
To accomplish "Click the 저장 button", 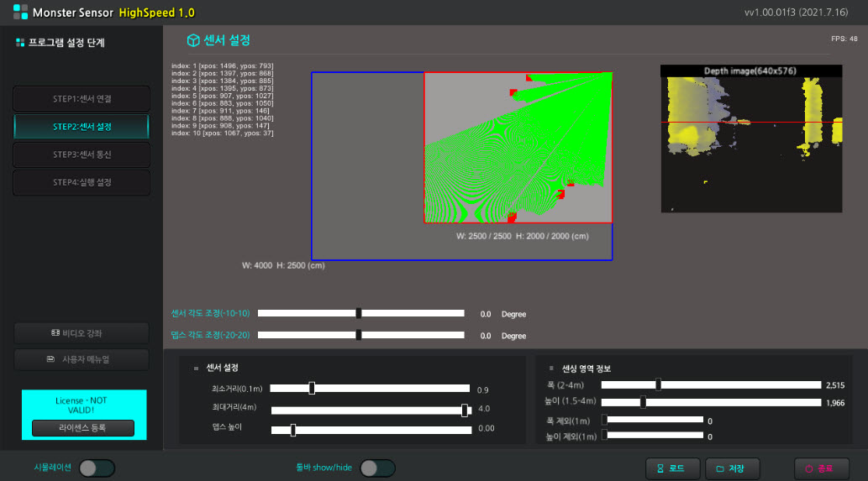I will coord(733,468).
